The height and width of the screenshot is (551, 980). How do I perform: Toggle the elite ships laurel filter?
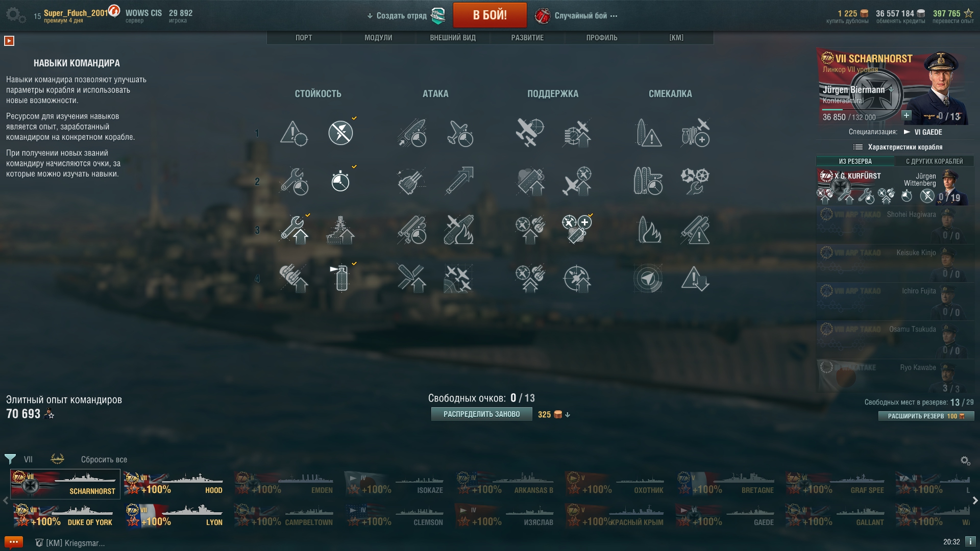pyautogui.click(x=57, y=459)
